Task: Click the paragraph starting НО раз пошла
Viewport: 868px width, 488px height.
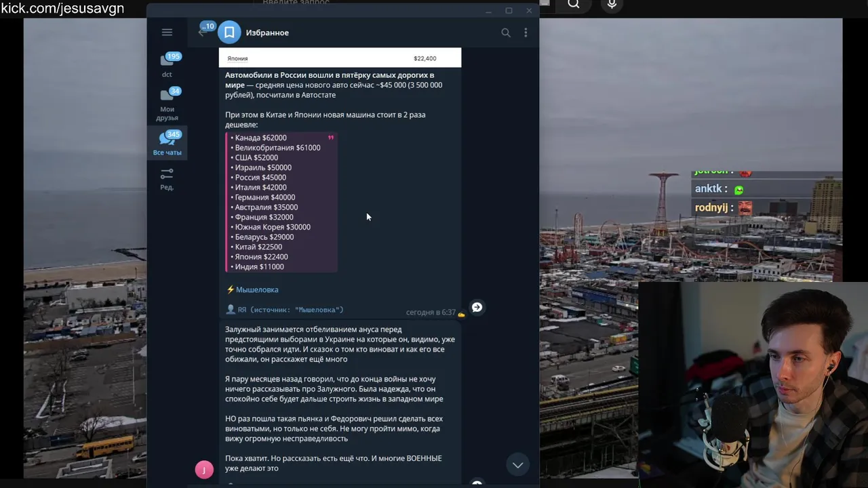Action: pyautogui.click(x=334, y=428)
